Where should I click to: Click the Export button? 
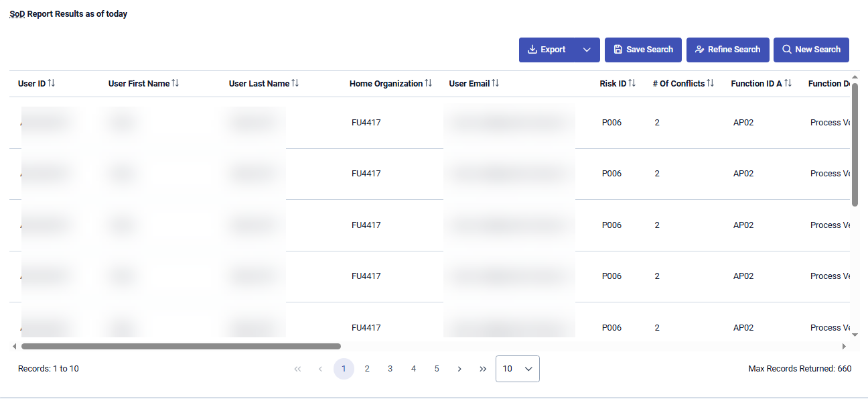[547, 50]
